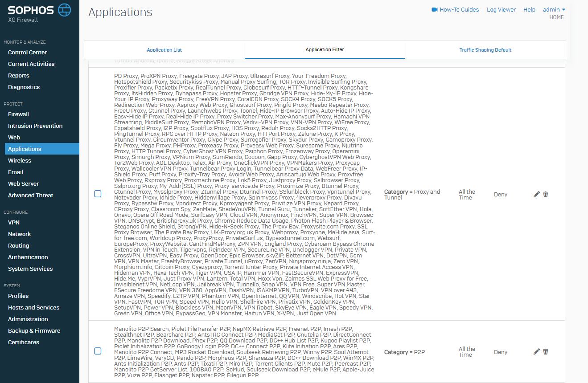Click All the Time schedule in Proxy row
The image size is (588, 383).
[467, 195]
